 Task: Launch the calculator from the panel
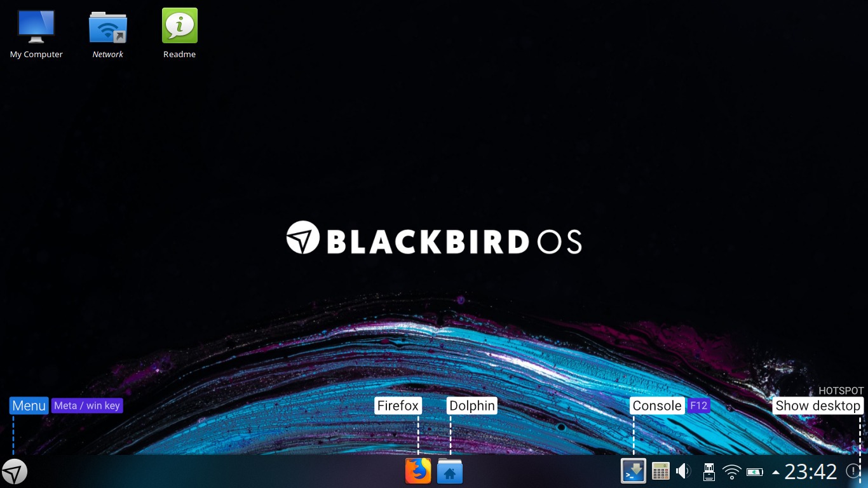pos(661,471)
